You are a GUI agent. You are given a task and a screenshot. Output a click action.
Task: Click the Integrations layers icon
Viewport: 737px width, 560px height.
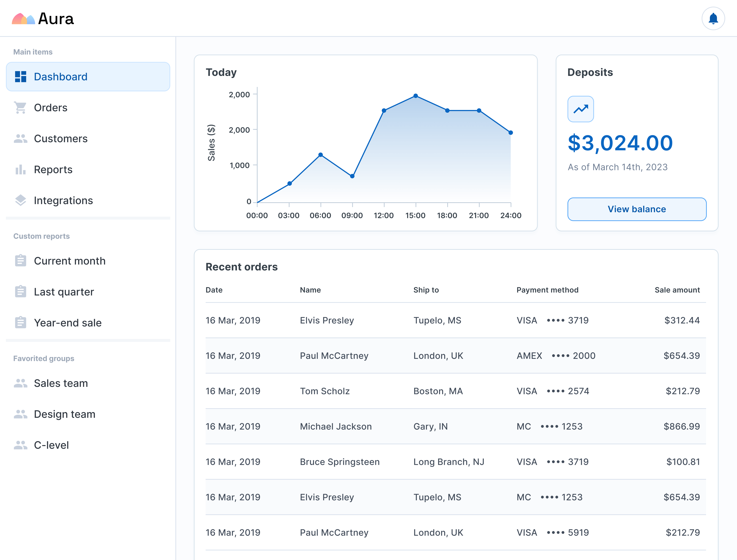click(x=20, y=200)
